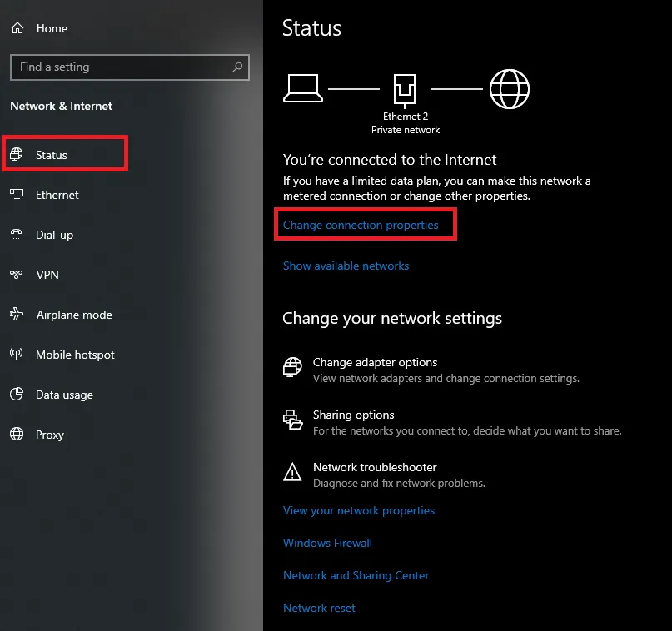Screen dimensions: 672x631
Task: Open Change adapter options
Action: [x=375, y=363]
